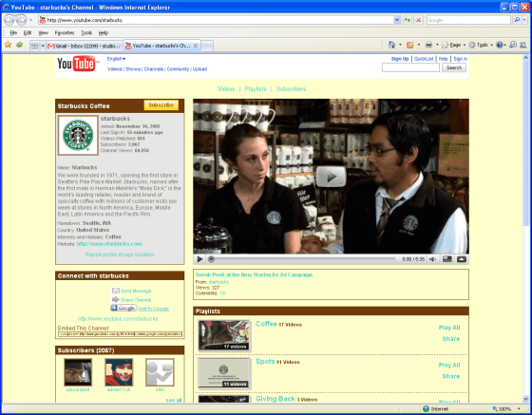Open the Quick Tabs grid icon
This screenshot has width=532, height=415.
pyautogui.click(x=34, y=46)
